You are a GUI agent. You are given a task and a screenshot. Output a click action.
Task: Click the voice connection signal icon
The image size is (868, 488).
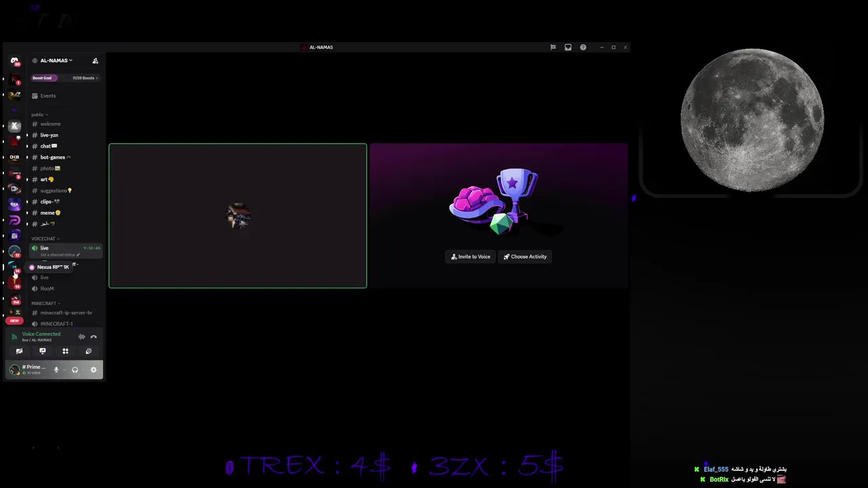coord(14,336)
